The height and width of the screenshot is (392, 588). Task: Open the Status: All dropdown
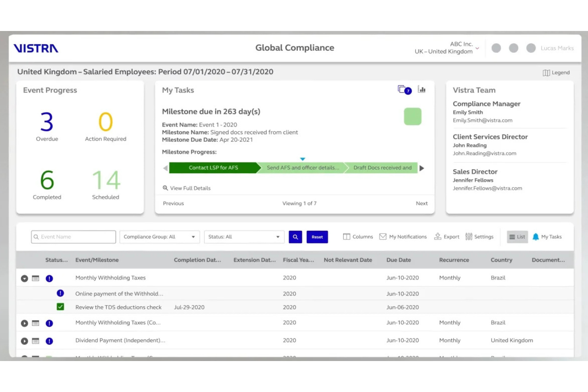[x=244, y=237]
